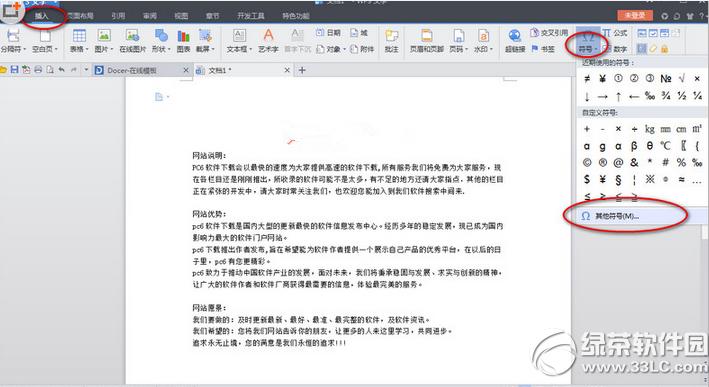The image size is (709, 387).
Task: Insert the ↑ up arrow symbol
Action: 618,96
